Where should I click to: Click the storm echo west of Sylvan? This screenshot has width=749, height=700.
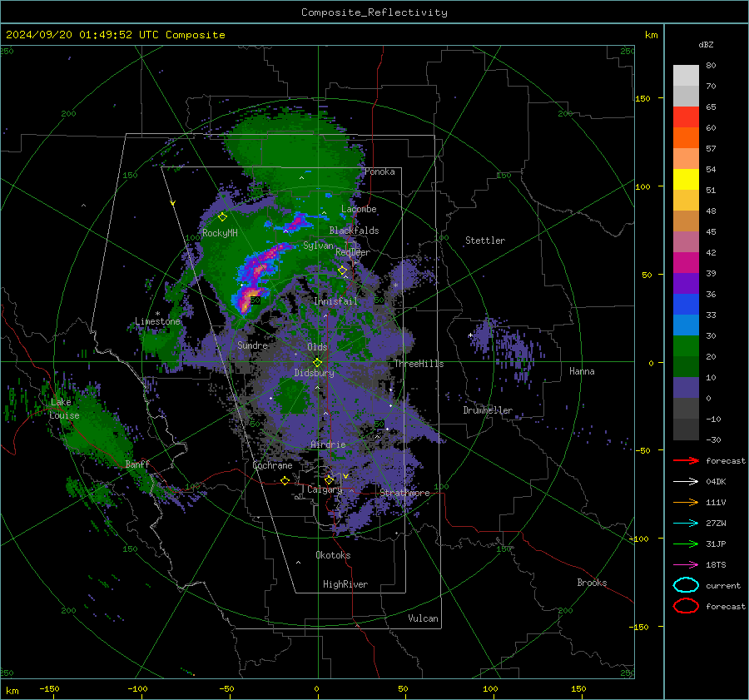coord(264,261)
